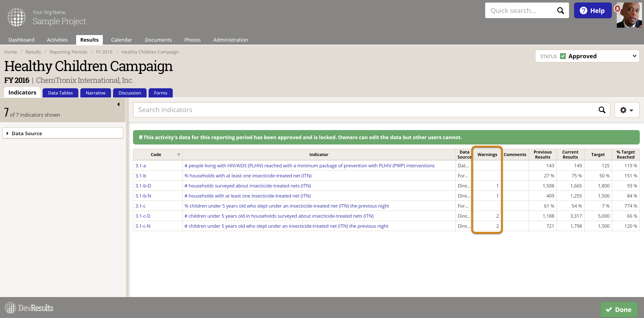Viewport: 644px width, 318px height.
Task: Click the DevResults footer logo
Action: coord(29,308)
